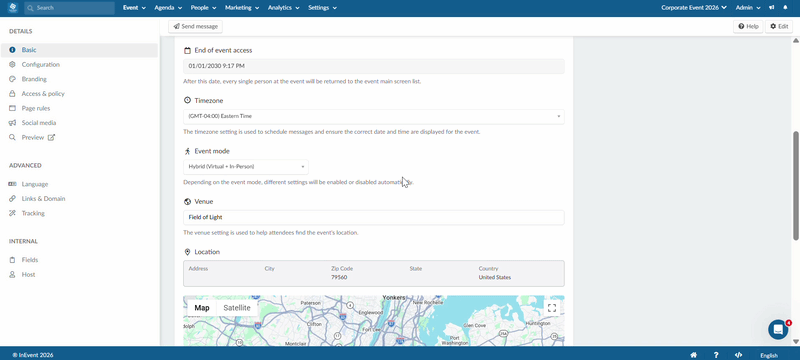800x360 pixels.
Task: Expand the Settings menu
Action: (x=322, y=8)
